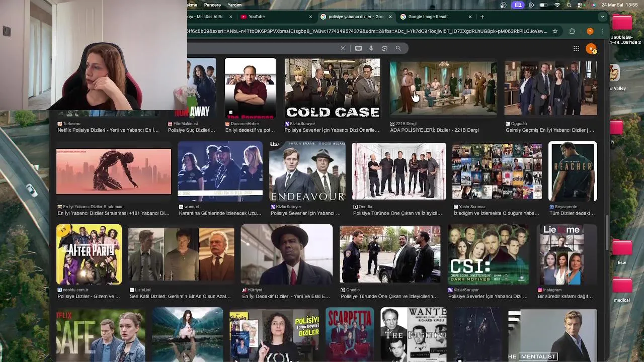
Task: Open the 221B Dergi living room image
Action: tap(443, 88)
